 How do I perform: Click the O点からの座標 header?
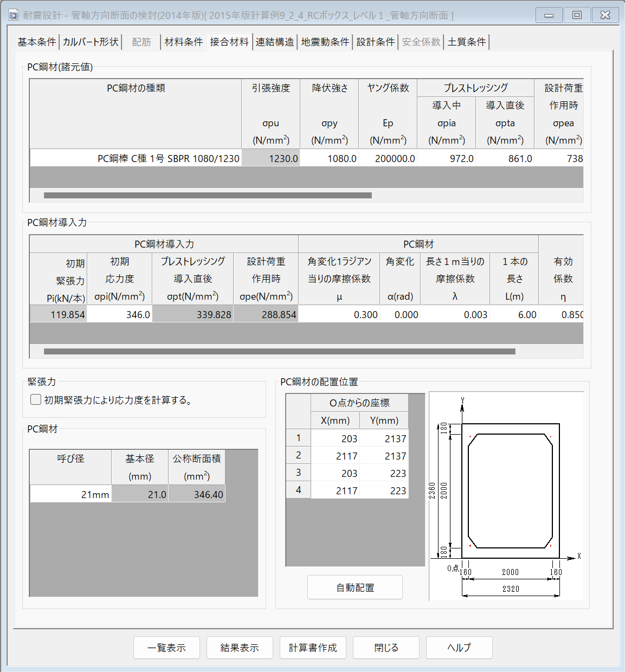pyautogui.click(x=359, y=403)
